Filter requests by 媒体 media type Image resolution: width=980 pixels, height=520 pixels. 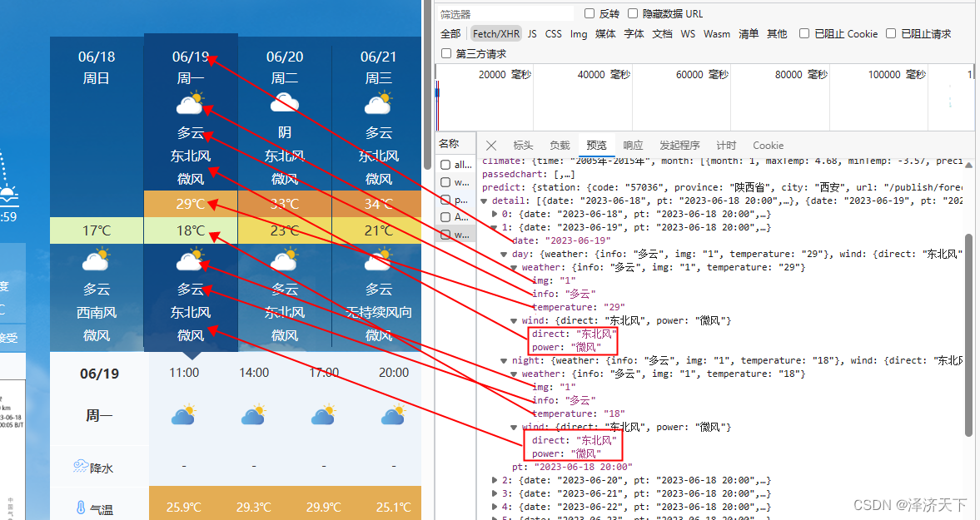point(605,34)
